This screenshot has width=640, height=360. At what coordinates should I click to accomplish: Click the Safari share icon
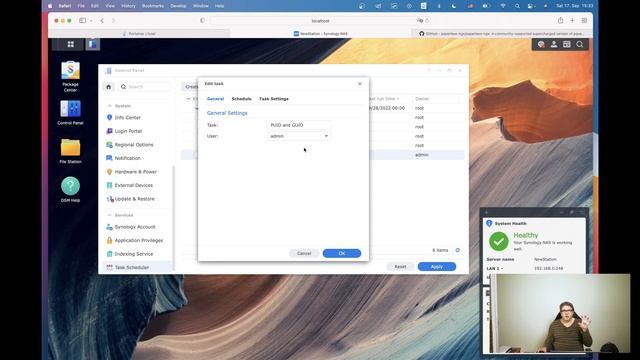560,20
